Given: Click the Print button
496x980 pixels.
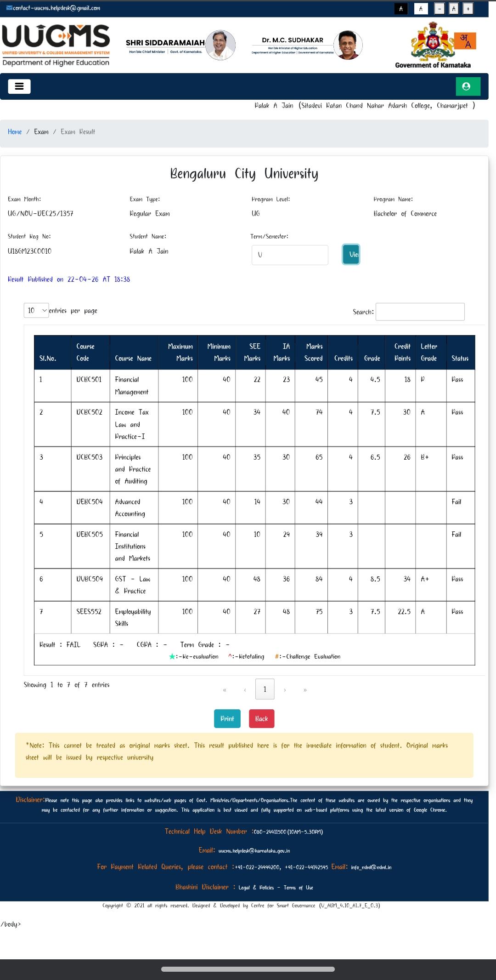Looking at the screenshot, I should (227, 718).
